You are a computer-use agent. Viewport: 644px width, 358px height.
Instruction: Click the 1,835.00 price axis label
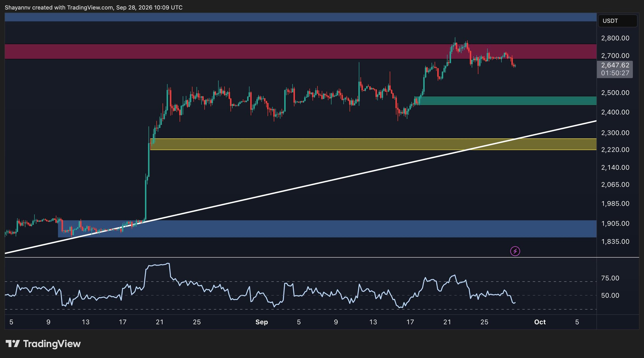point(615,242)
